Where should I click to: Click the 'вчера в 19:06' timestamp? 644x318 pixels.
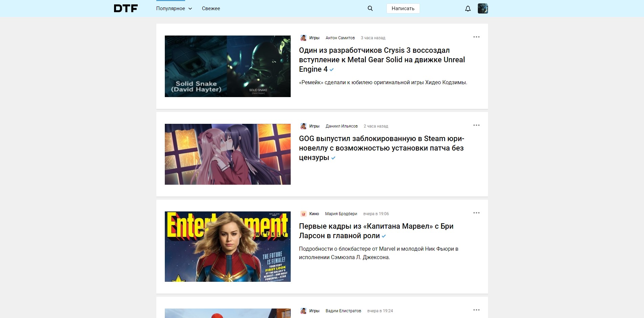376,214
